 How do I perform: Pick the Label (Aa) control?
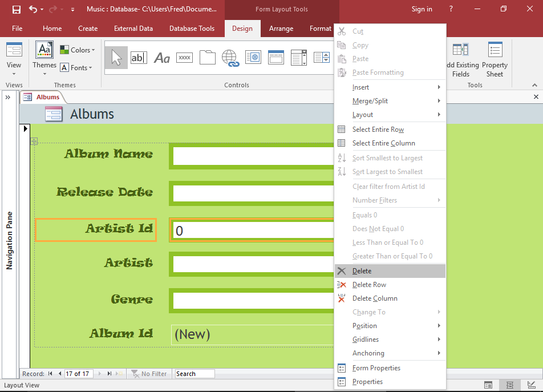(x=162, y=58)
